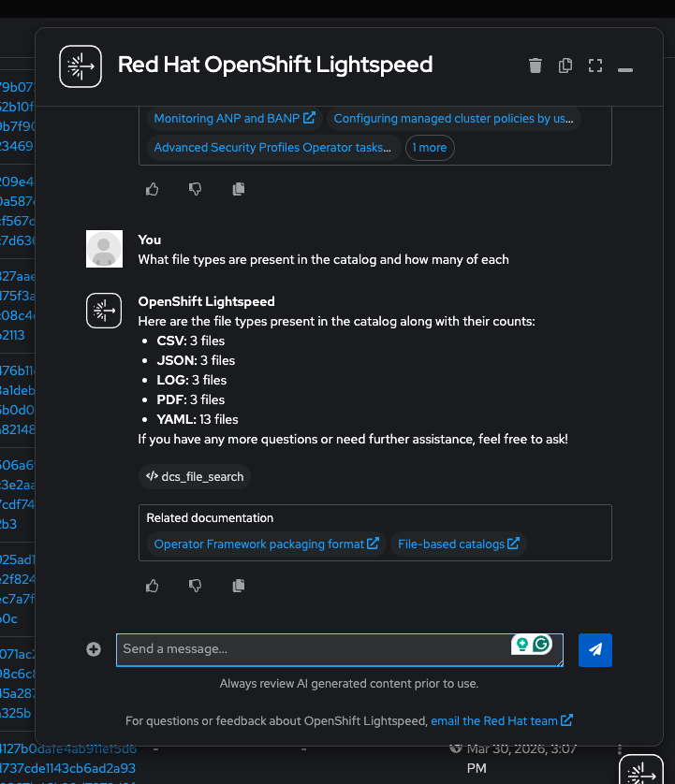Clear chat with the trash icon
The height and width of the screenshot is (784, 675).
(535, 65)
